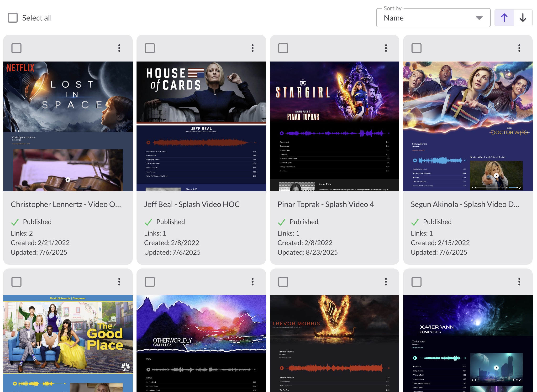Image resolution: width=537 pixels, height=392 pixels.
Task: Check the Select all checkbox
Action: point(13,18)
